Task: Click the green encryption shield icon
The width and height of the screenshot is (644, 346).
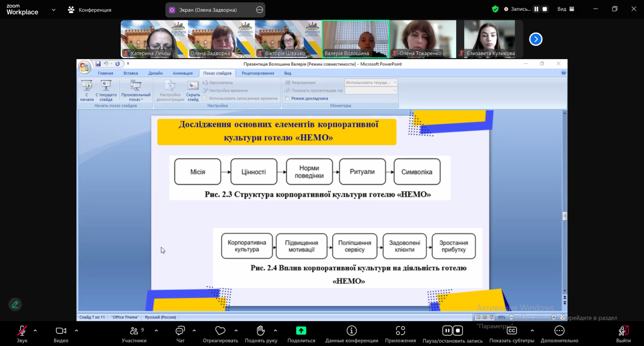Action: click(x=495, y=9)
